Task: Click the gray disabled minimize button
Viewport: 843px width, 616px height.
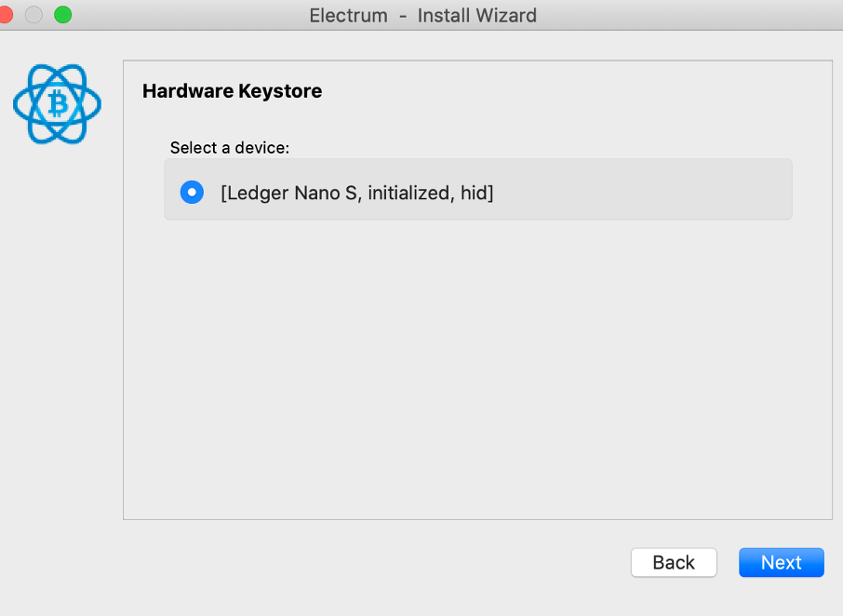Action: [33, 15]
